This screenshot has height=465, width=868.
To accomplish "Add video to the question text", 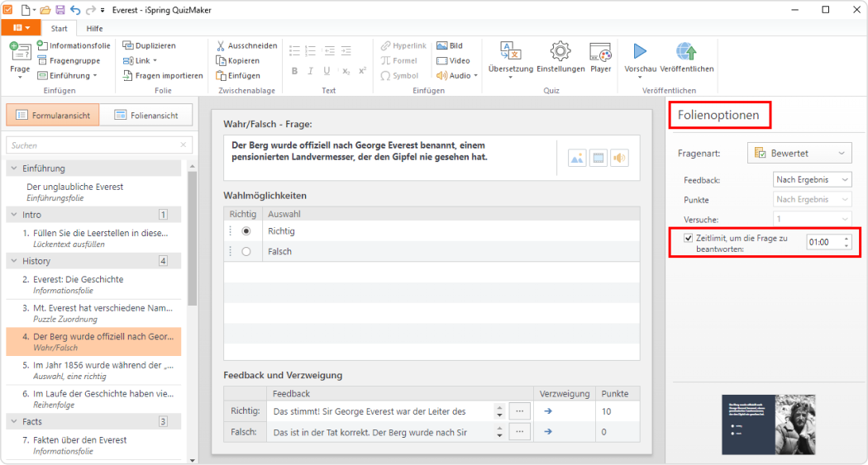I will 599,158.
